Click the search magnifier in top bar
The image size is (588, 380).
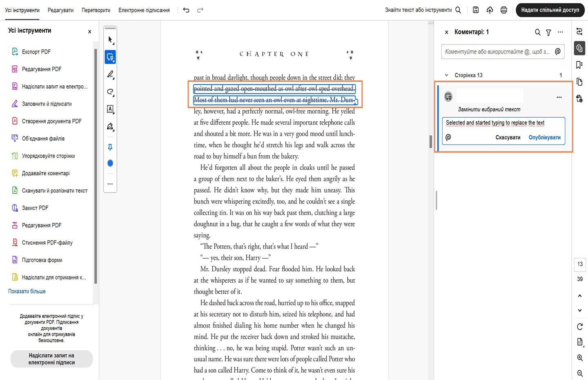click(458, 10)
